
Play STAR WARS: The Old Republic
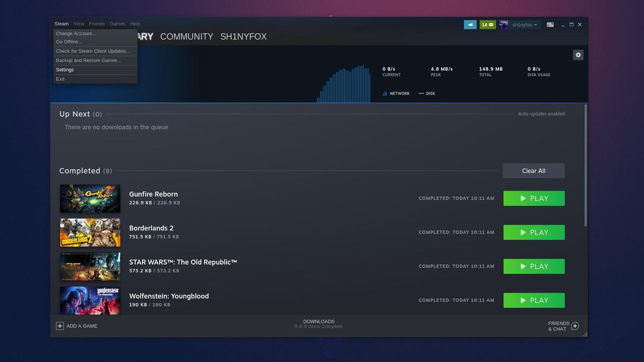(x=534, y=266)
